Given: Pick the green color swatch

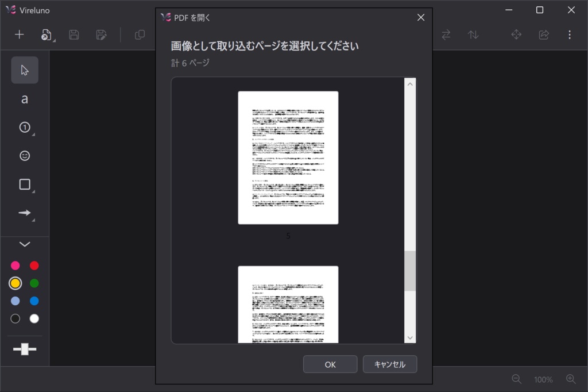Looking at the screenshot, I should pyautogui.click(x=34, y=283).
